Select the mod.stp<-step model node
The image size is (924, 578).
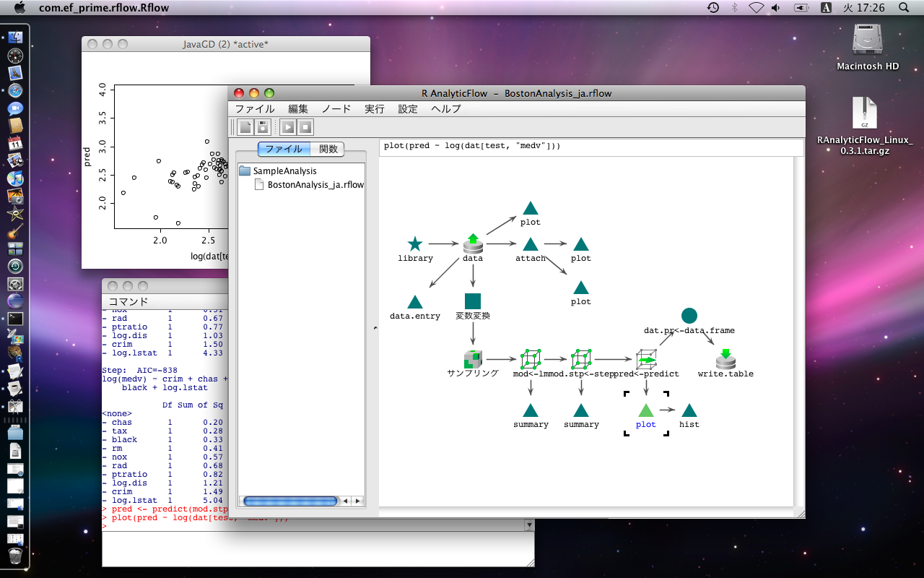(x=581, y=359)
